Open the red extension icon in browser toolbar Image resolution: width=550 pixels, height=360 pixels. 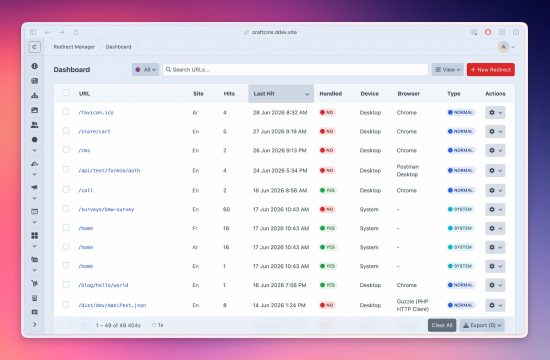[x=488, y=32]
